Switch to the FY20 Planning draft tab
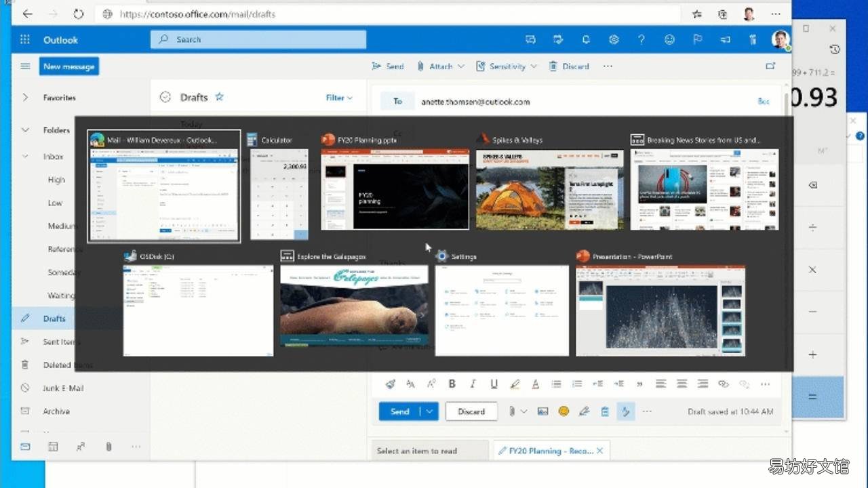The height and width of the screenshot is (488, 868). click(x=545, y=451)
